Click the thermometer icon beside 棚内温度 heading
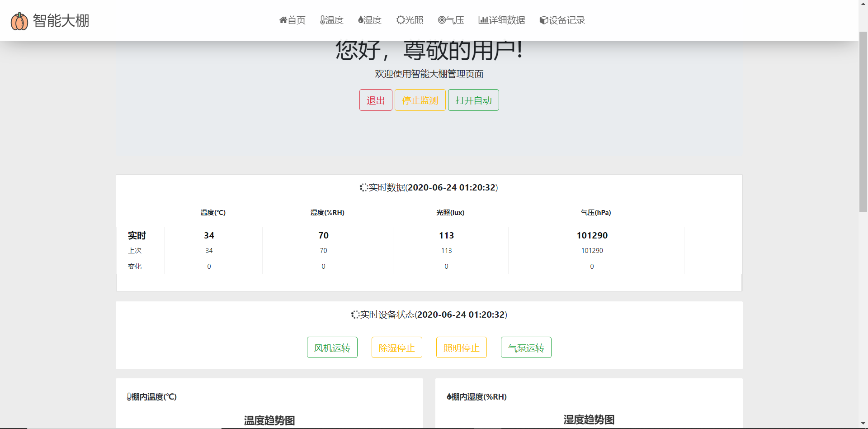 click(x=128, y=397)
